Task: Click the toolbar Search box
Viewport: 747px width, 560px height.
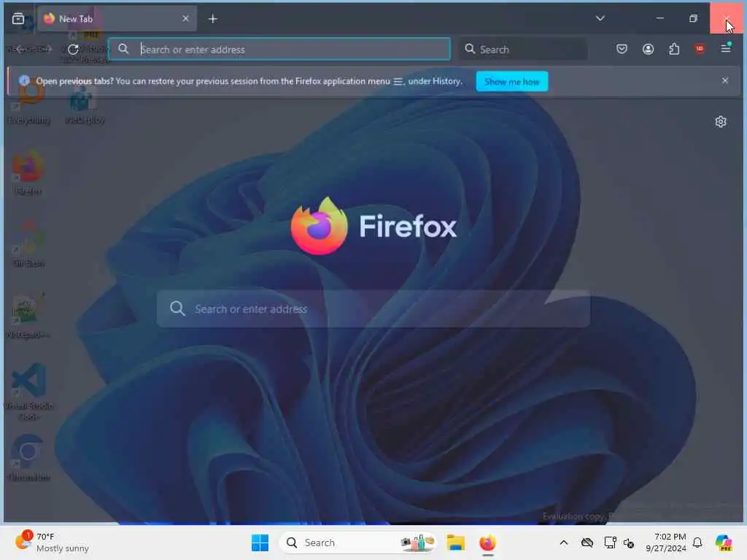Action: [x=523, y=49]
